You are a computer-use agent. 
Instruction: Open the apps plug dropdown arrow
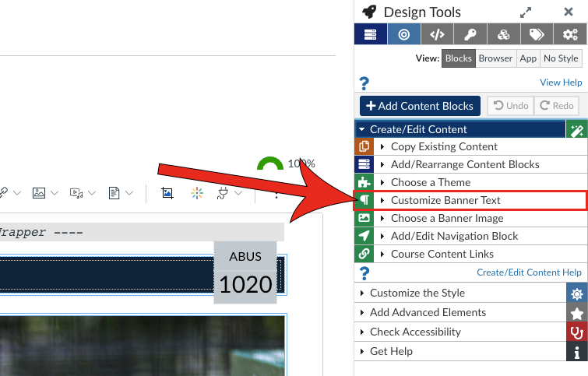click(238, 193)
